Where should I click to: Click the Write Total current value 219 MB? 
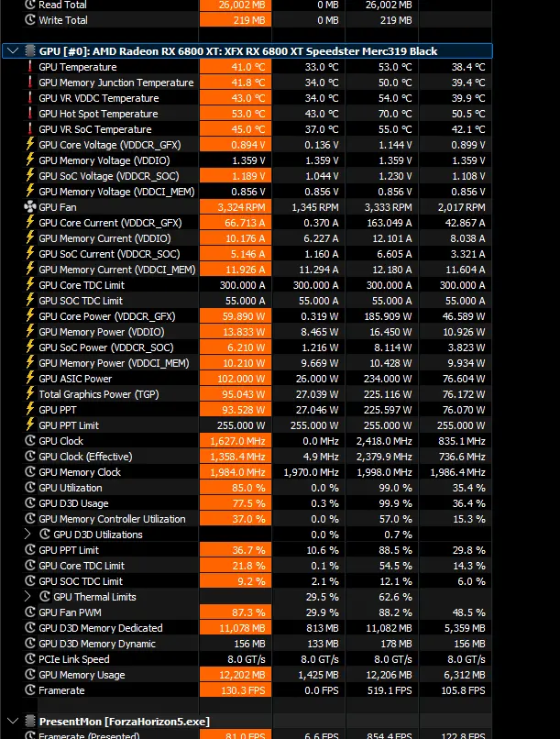pyautogui.click(x=250, y=20)
